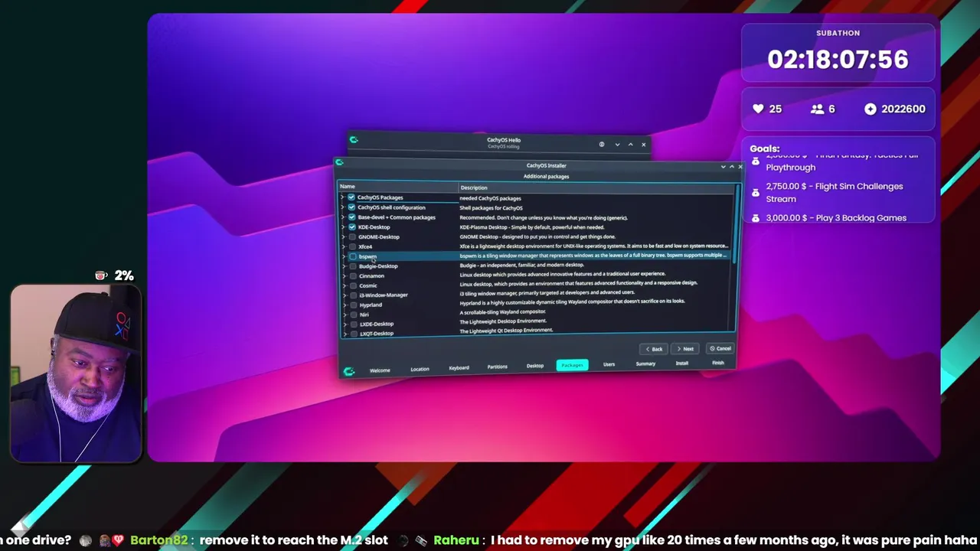
Task: Click the viewers people icon next to 6
Action: [817, 109]
